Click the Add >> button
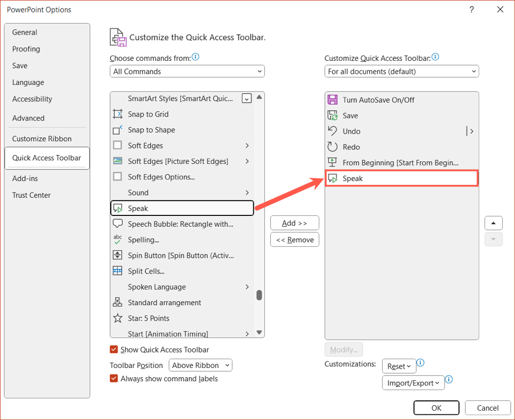The width and height of the screenshot is (515, 420). (295, 223)
